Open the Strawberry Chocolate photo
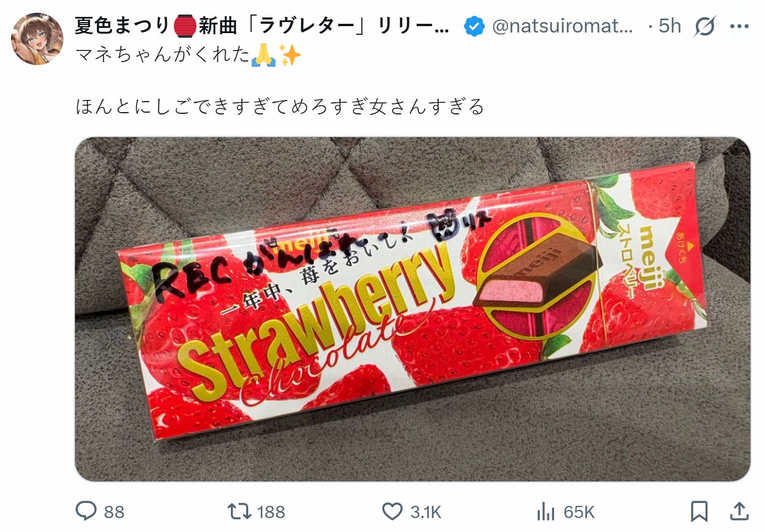765x532 pixels. 413,309
